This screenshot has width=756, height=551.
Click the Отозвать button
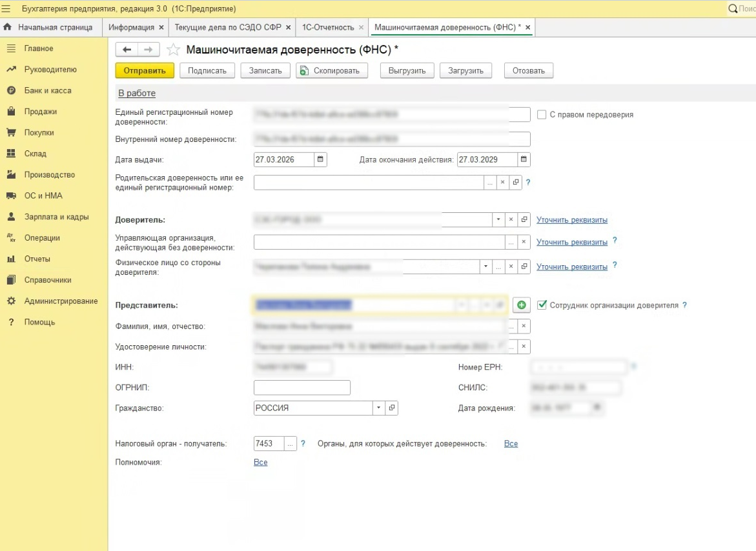coord(529,70)
